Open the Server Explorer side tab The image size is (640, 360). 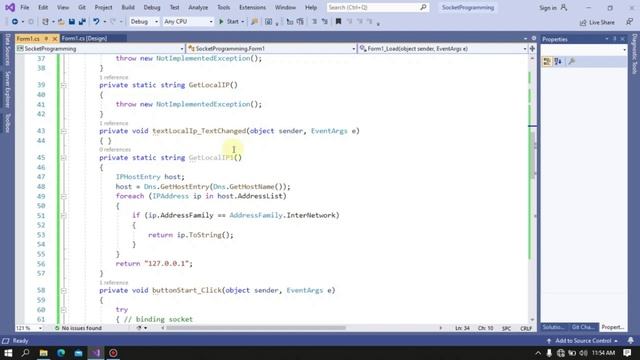tap(7, 89)
